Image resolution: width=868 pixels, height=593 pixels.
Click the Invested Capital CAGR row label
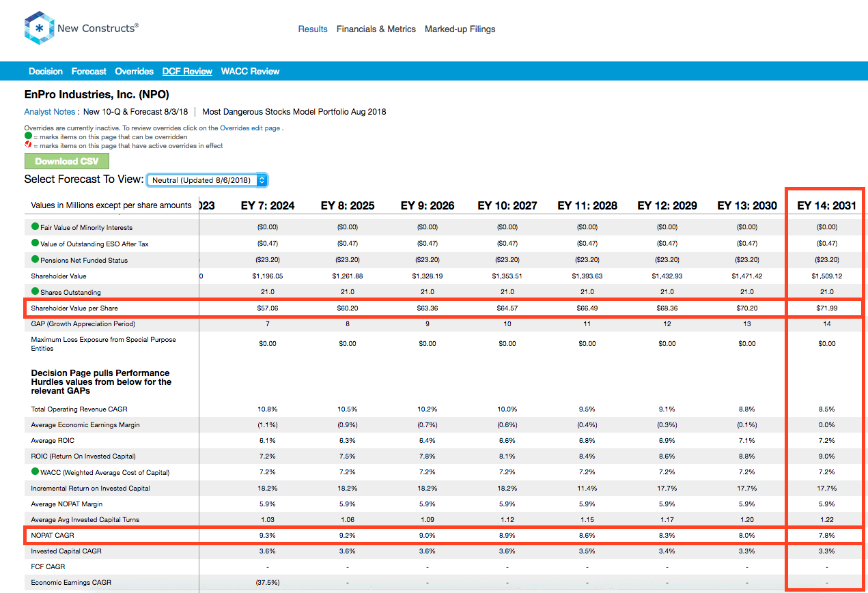[x=66, y=551]
